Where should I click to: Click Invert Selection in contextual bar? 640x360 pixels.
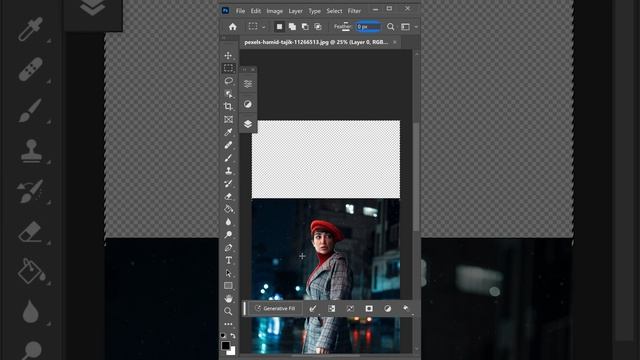(331, 309)
